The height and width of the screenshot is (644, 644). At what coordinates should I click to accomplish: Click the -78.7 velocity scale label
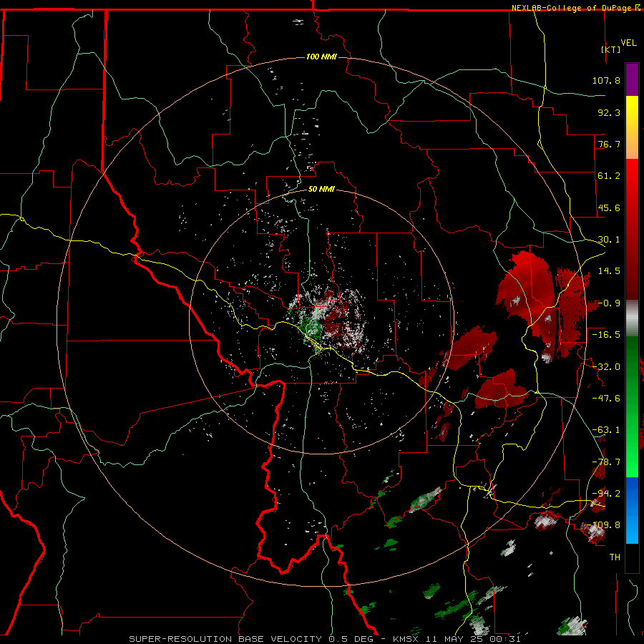click(606, 462)
